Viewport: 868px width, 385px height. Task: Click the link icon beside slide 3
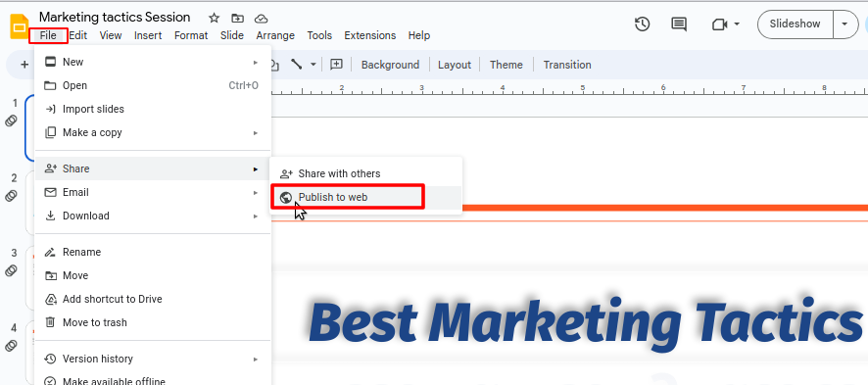point(11,271)
